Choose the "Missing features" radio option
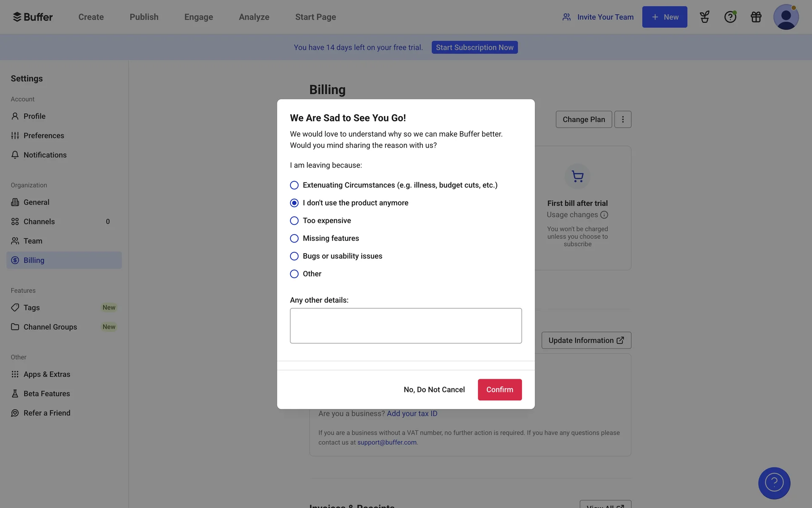Screen dimensions: 812x508 tap(294, 238)
